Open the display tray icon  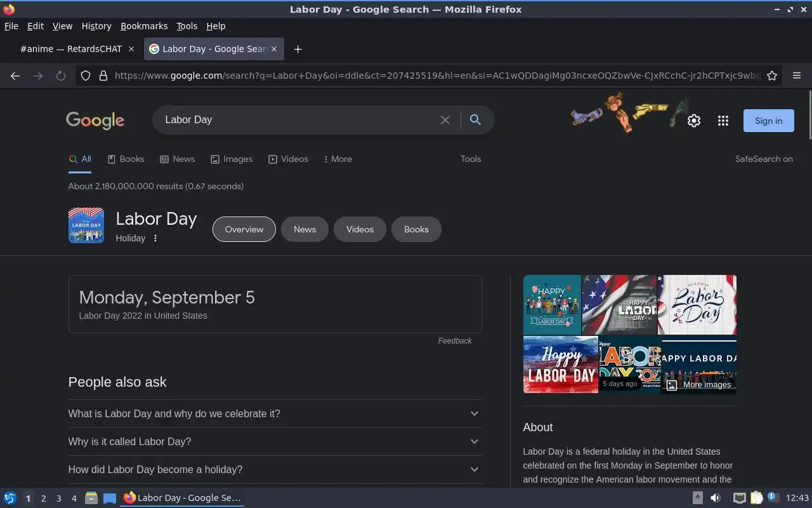pos(739,498)
